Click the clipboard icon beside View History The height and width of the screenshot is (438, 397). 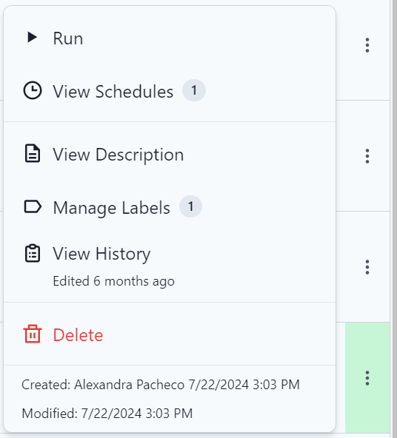32,253
